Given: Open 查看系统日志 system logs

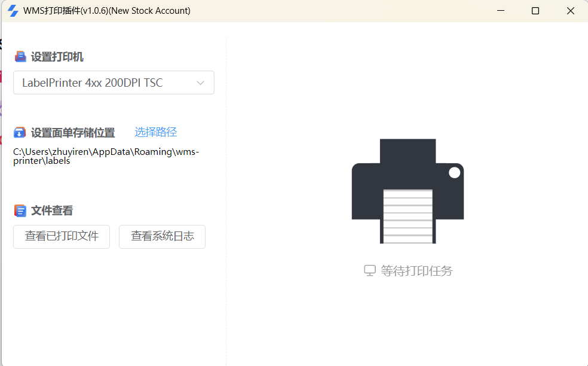Looking at the screenshot, I should [162, 236].
